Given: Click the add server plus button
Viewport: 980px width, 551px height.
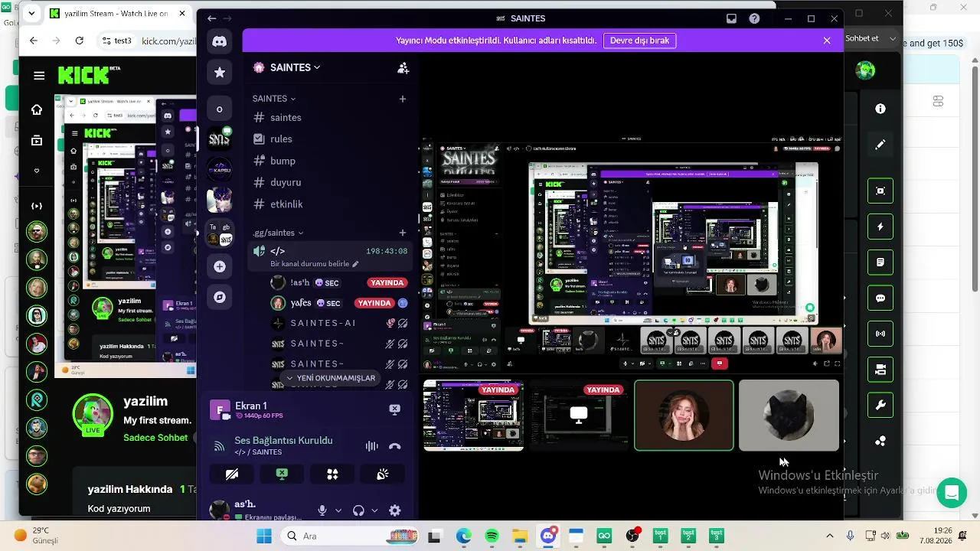Looking at the screenshot, I should click(x=220, y=266).
